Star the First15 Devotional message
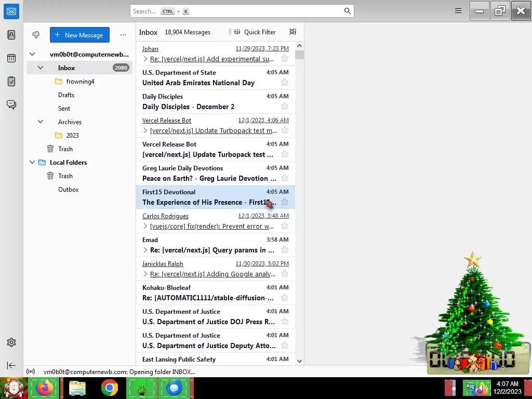 coord(285,202)
